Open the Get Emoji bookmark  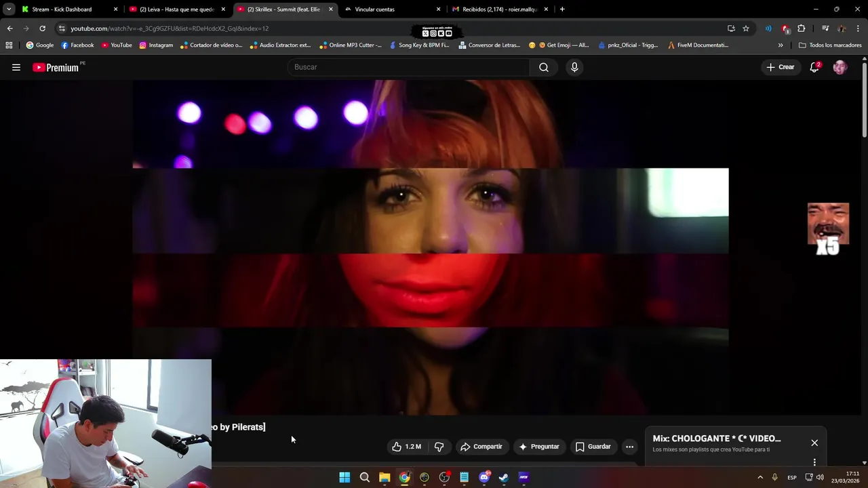click(x=559, y=45)
